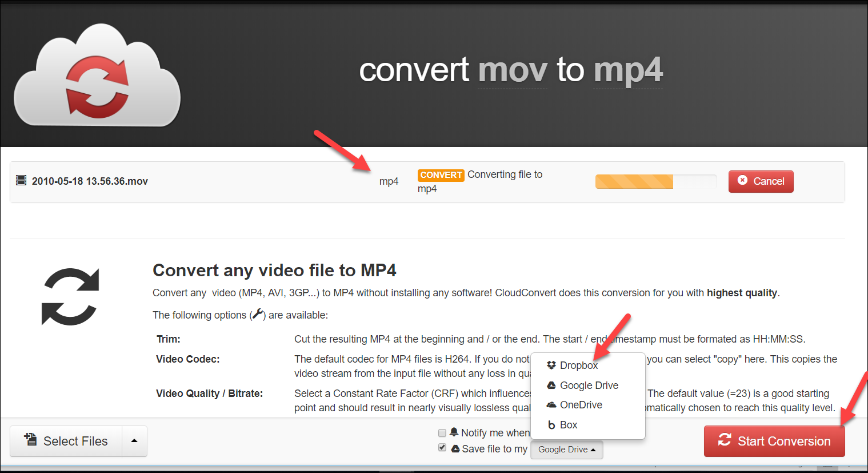Click the orange CONVERT status badge
The image size is (868, 473).
441,175
